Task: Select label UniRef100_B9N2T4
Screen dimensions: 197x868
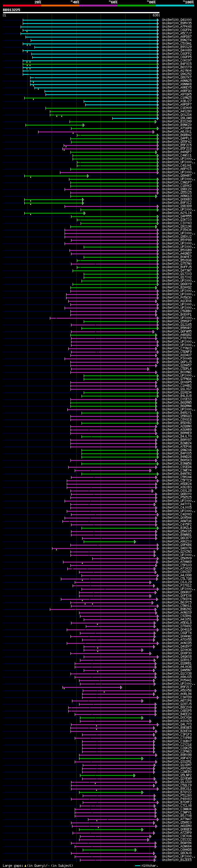Action: (177, 40)
